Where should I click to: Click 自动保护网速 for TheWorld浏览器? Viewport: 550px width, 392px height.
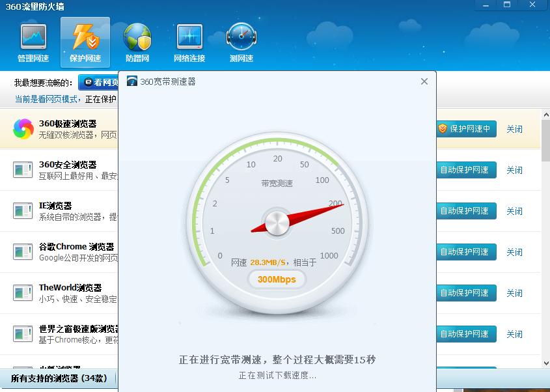pos(467,293)
